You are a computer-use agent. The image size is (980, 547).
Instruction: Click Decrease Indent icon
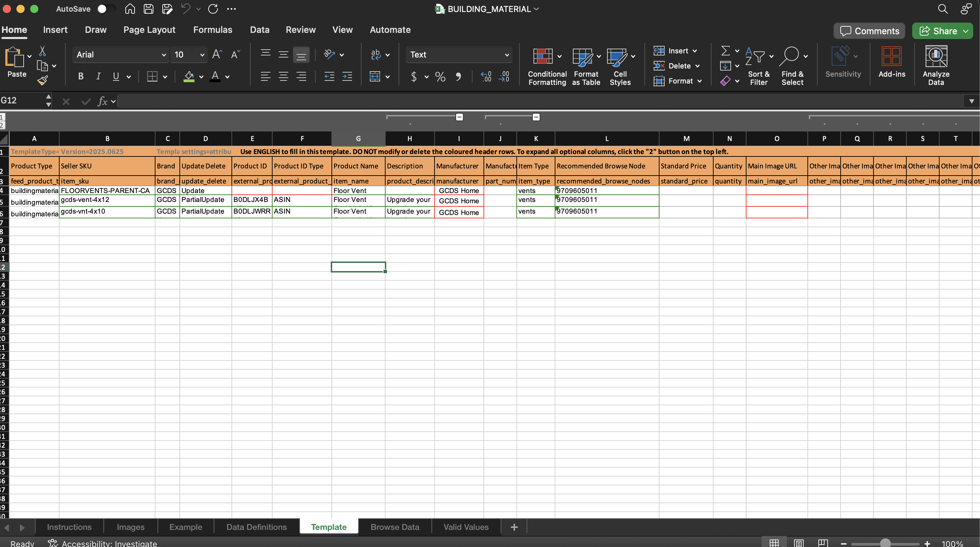(x=329, y=76)
